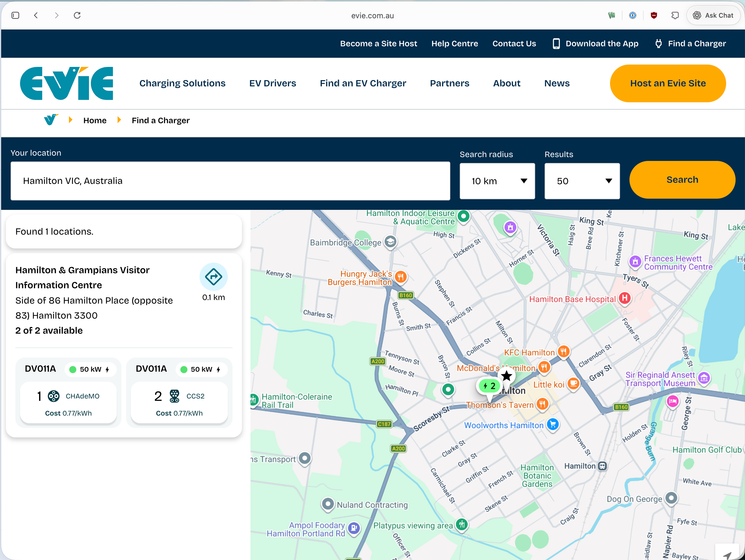
Task: Click the McDonald's Hamilton restaurant marker
Action: [x=544, y=367]
